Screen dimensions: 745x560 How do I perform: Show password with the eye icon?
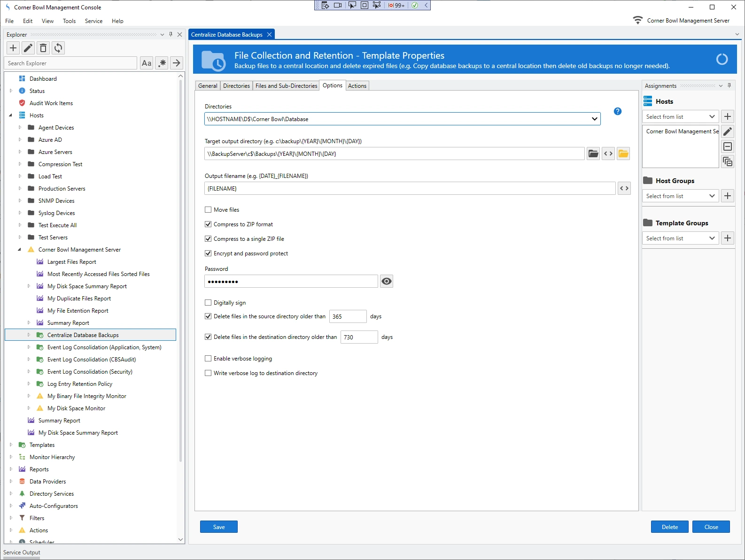(386, 281)
